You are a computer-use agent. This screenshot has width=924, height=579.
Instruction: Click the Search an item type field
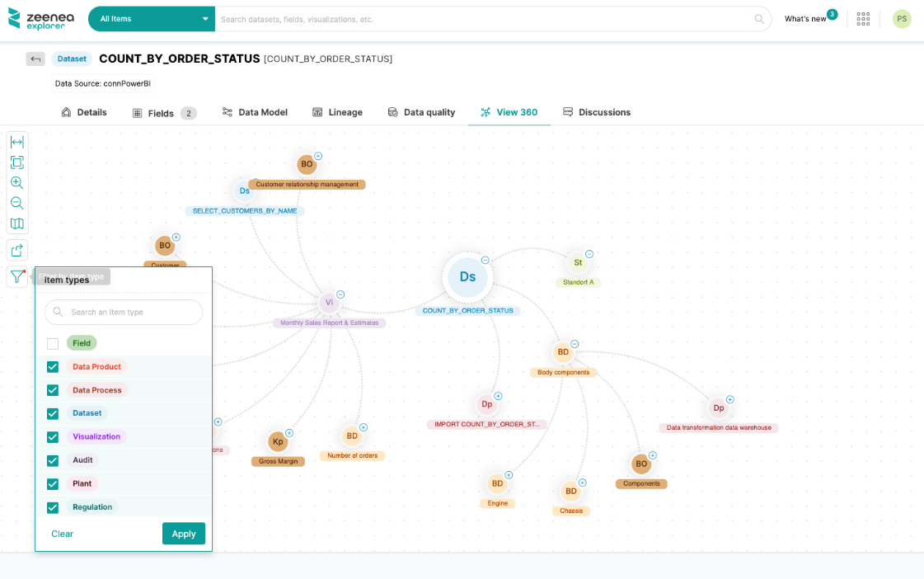pyautogui.click(x=132, y=312)
